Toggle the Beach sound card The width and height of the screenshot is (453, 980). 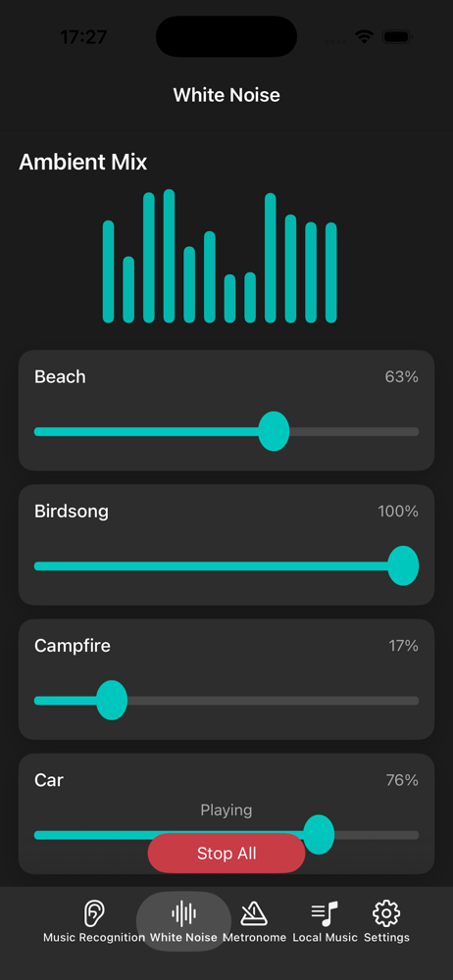(x=226, y=410)
